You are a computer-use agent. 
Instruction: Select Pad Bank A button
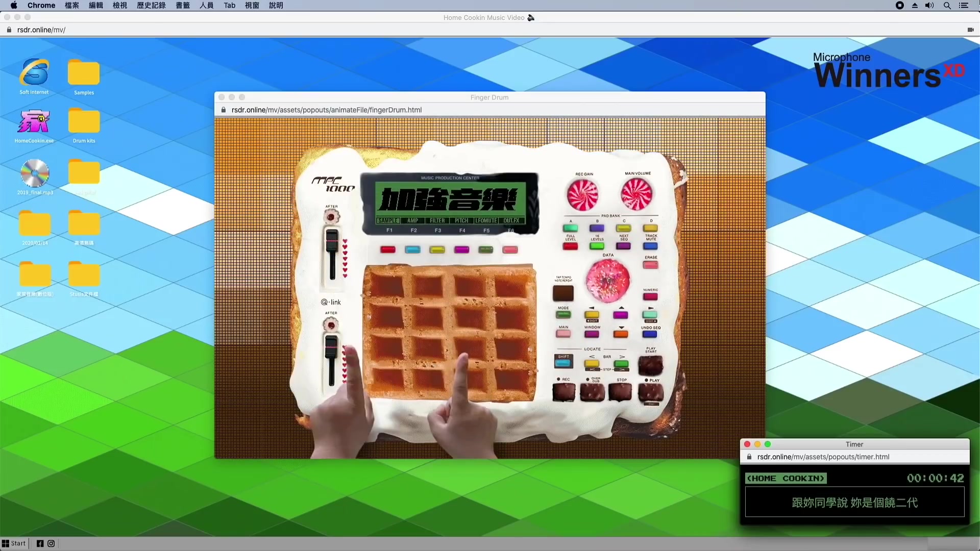click(570, 228)
